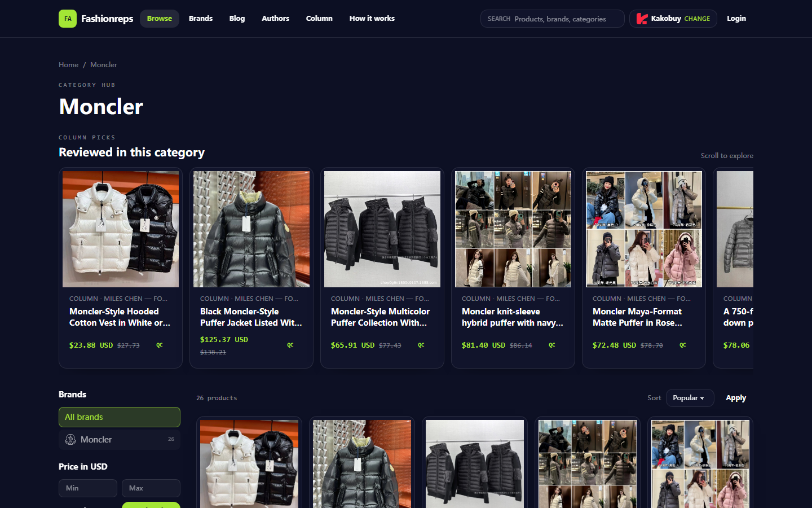Open the Black Puffer Jacket column image
The height and width of the screenshot is (508, 812).
[251, 229]
